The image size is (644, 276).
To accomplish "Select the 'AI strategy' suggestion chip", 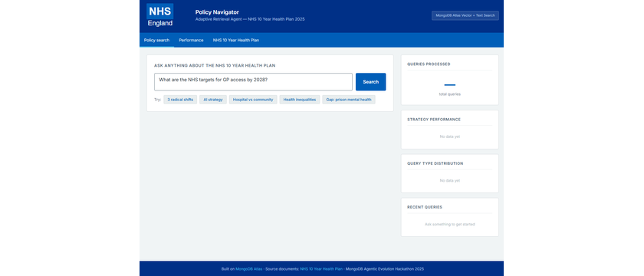I will click(x=213, y=100).
